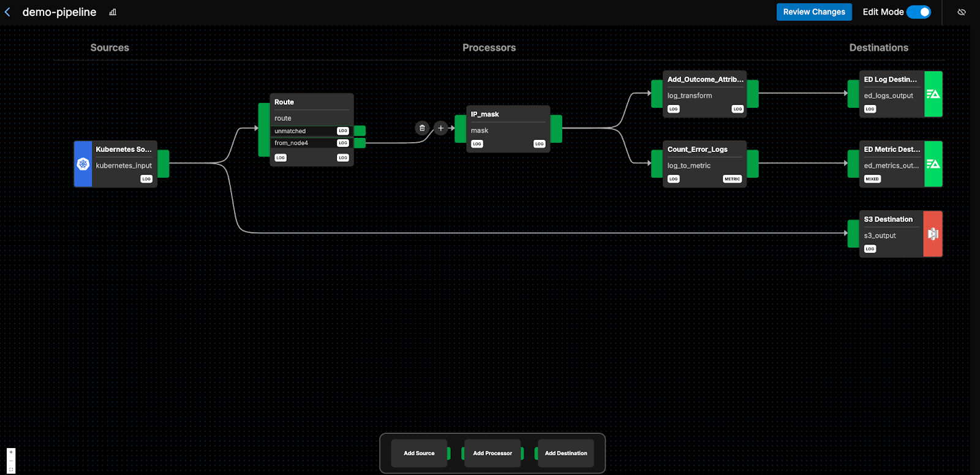980x475 pixels.
Task: Select the Route processor node
Action: point(311,102)
